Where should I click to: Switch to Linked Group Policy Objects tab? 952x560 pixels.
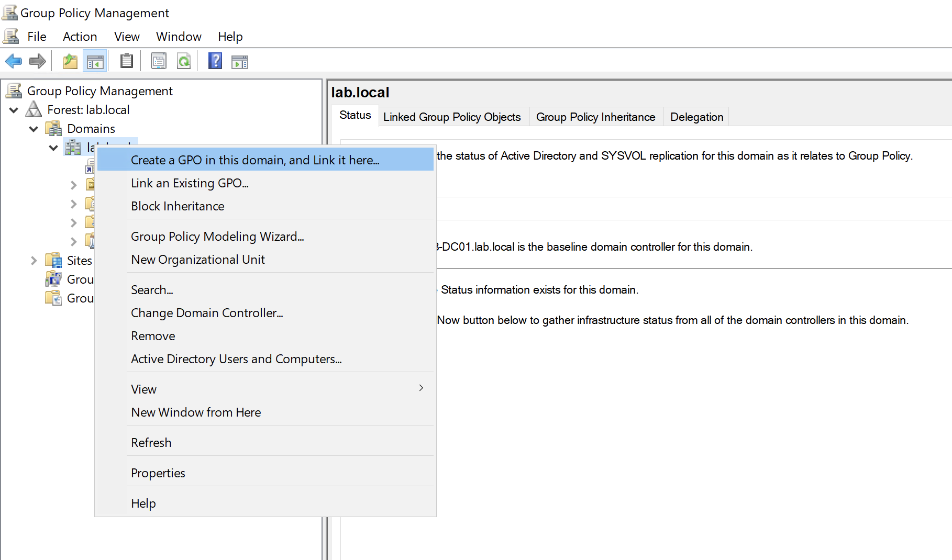coord(451,117)
